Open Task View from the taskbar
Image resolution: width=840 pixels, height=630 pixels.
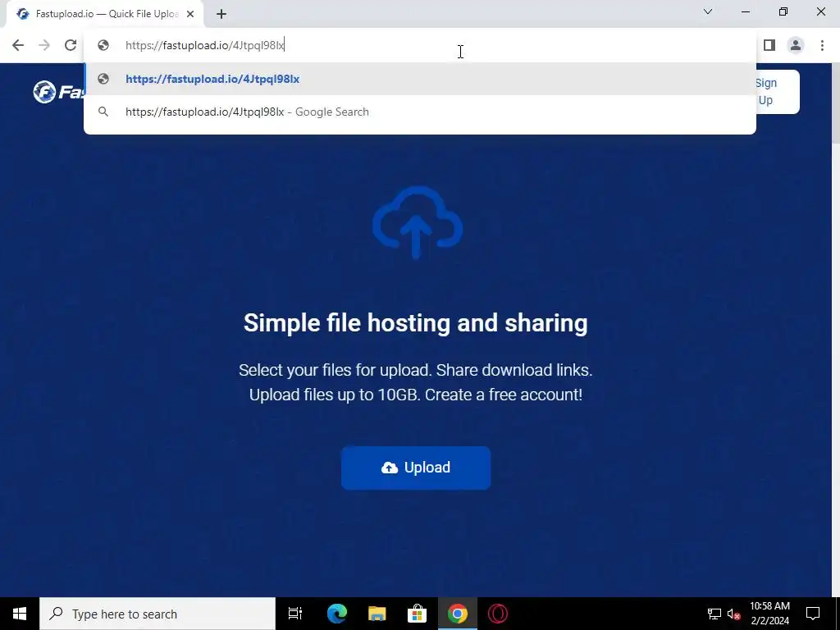[x=295, y=614]
